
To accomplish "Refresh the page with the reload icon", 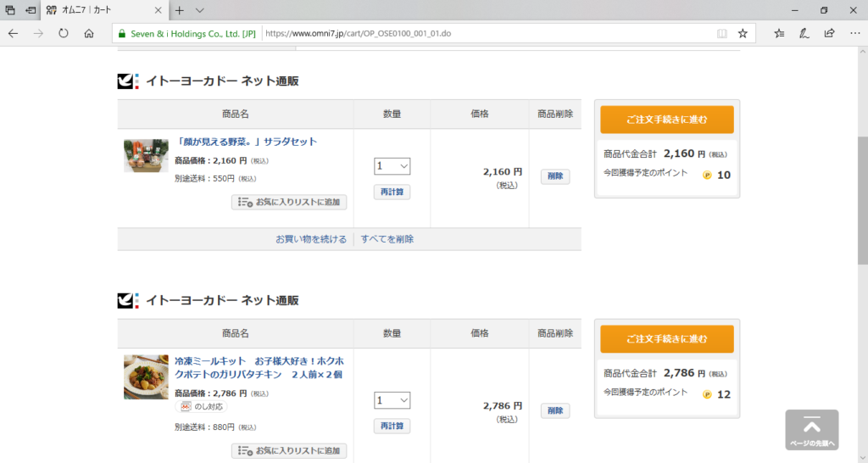I will point(64,33).
